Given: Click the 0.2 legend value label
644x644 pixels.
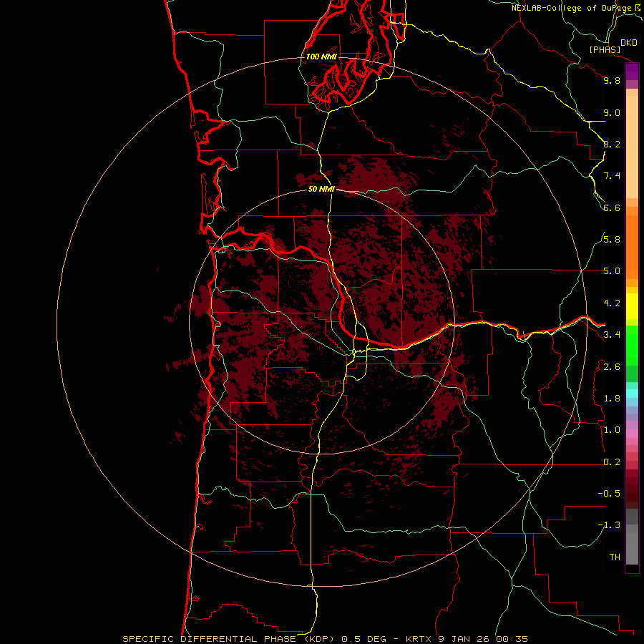Looking at the screenshot, I should coord(612,462).
